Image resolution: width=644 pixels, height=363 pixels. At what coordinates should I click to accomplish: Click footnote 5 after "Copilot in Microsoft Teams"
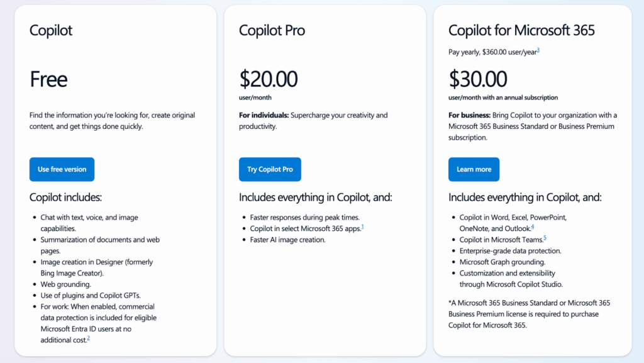pos(545,238)
